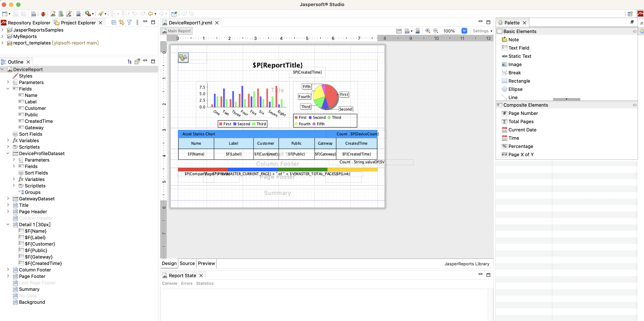Switch to the Source tab

[x=187, y=263]
